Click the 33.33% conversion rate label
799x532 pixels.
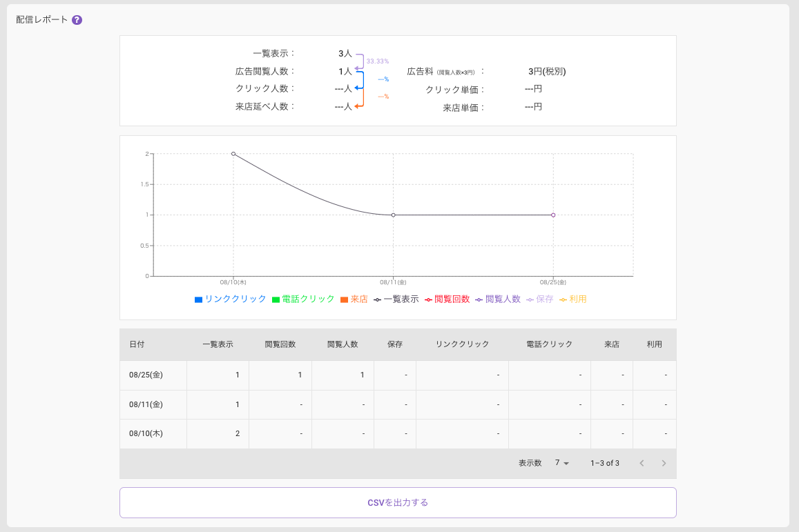coord(378,61)
